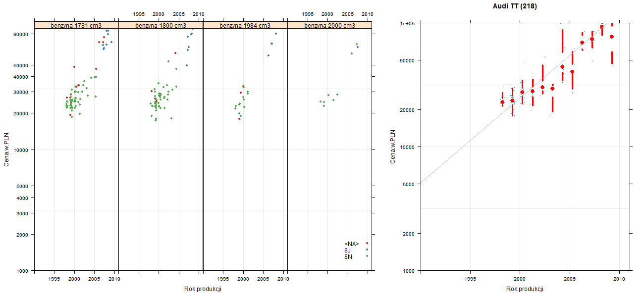The image size is (644, 297).
Task: Click 'Rok.produkcji' axis title of Audi TT chart
Action: click(x=525, y=289)
